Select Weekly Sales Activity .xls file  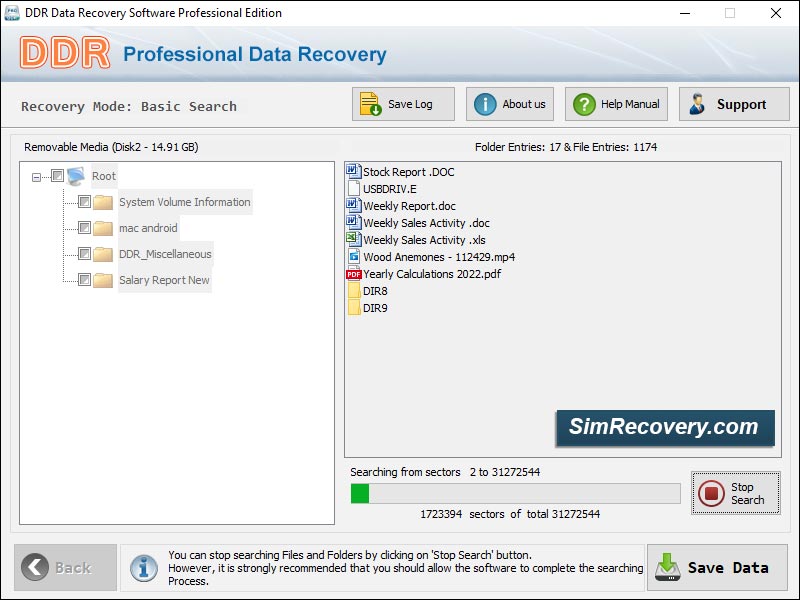pos(425,240)
